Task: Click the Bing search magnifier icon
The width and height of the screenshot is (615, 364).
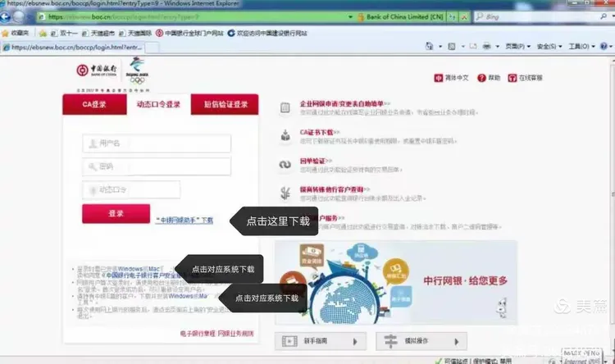Action: click(604, 16)
